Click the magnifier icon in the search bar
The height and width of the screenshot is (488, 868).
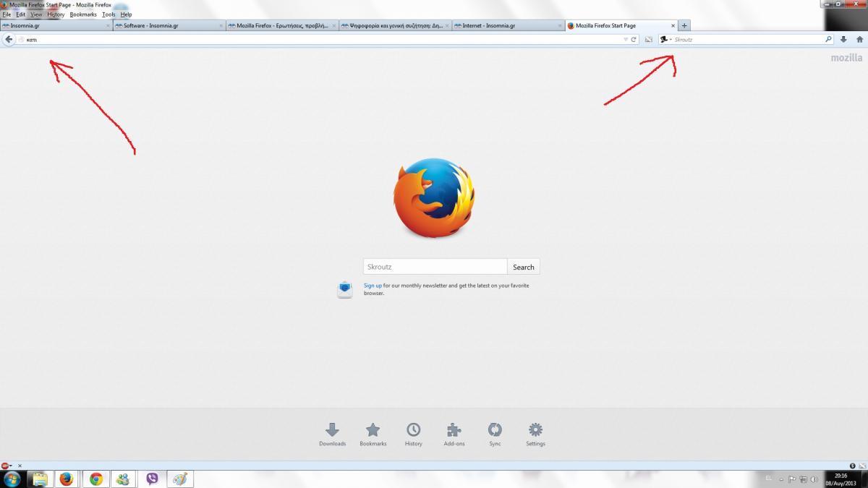[x=829, y=40]
